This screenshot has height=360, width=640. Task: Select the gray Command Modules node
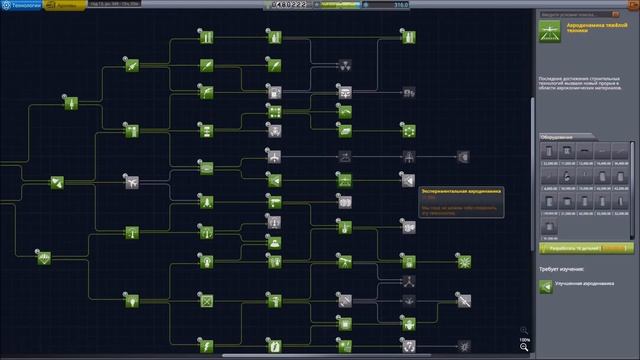pyautogui.click(x=274, y=222)
